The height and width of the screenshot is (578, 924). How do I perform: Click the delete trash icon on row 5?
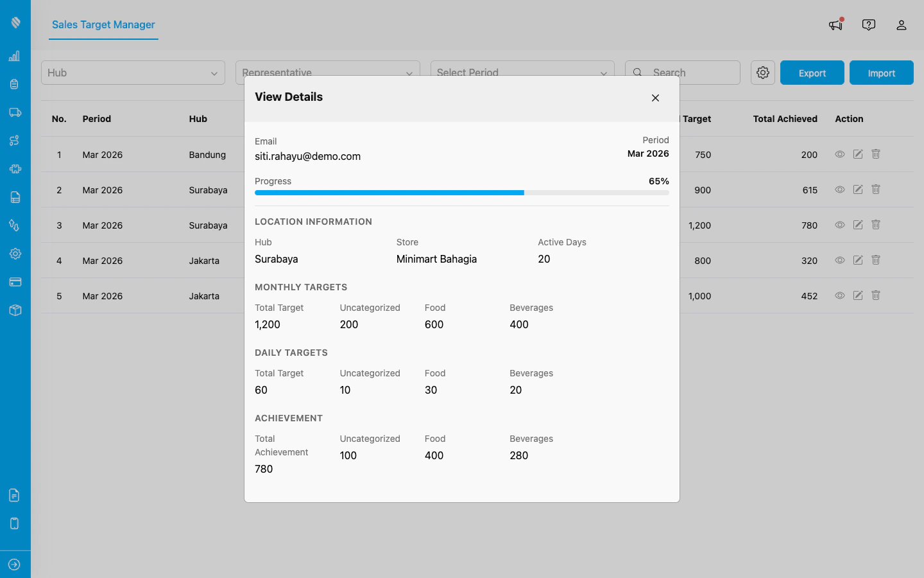[x=876, y=295]
